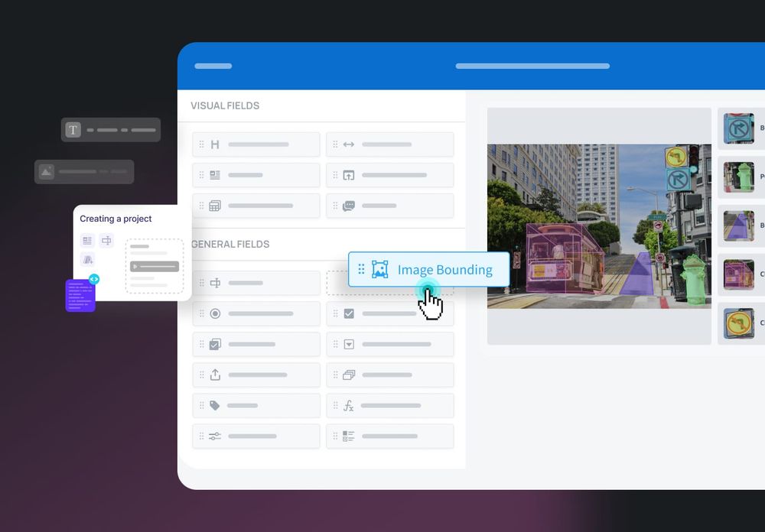Select the slider controls field icon

tap(215, 436)
